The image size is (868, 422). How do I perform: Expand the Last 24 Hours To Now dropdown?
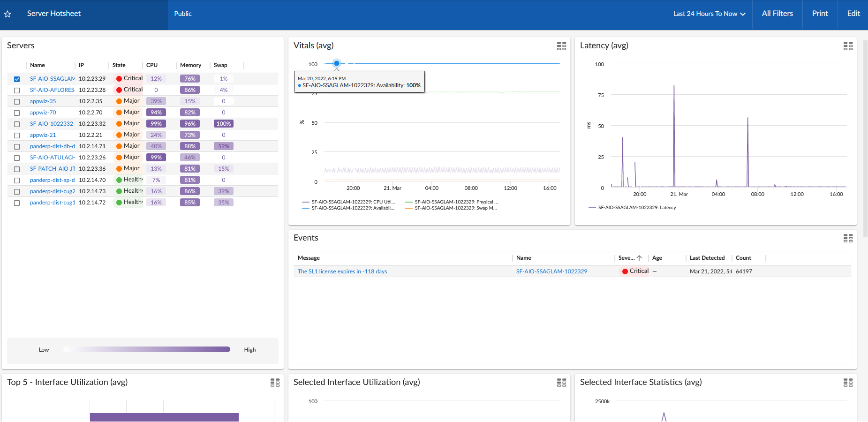[709, 14]
